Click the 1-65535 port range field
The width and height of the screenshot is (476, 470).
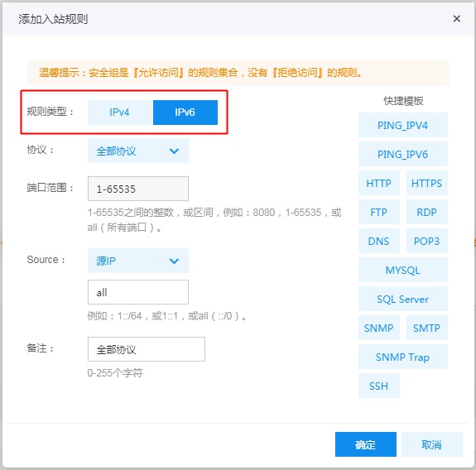click(138, 189)
